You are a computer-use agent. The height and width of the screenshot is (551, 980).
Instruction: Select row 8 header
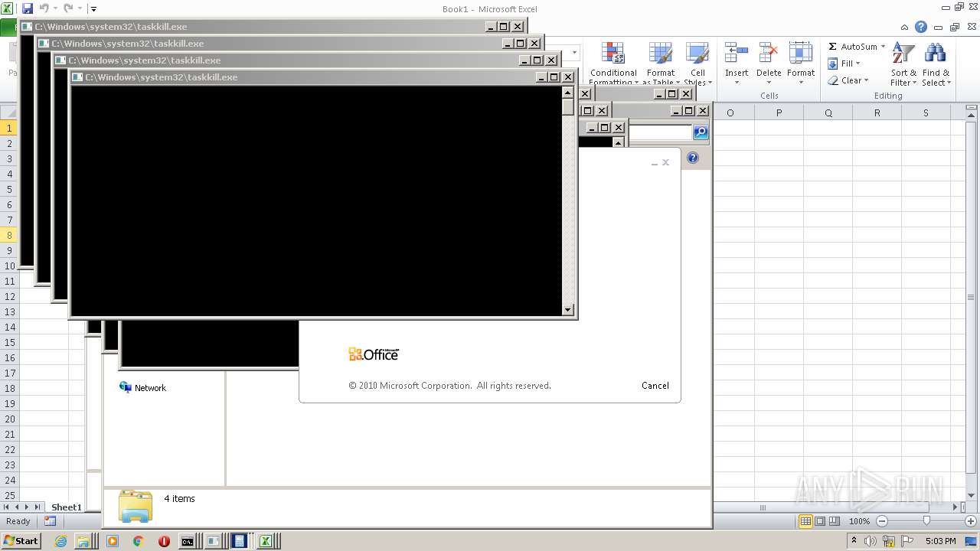[9, 235]
